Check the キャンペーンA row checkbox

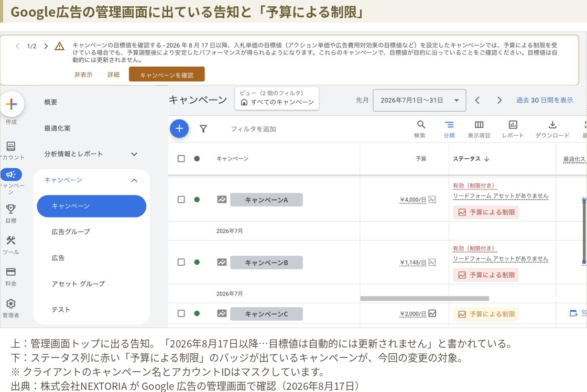click(181, 200)
